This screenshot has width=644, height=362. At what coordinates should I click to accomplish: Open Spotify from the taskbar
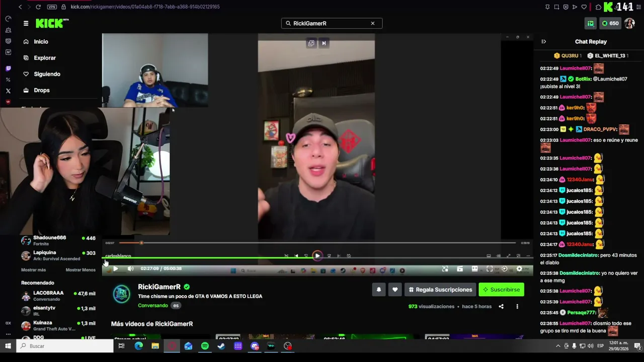(205, 346)
